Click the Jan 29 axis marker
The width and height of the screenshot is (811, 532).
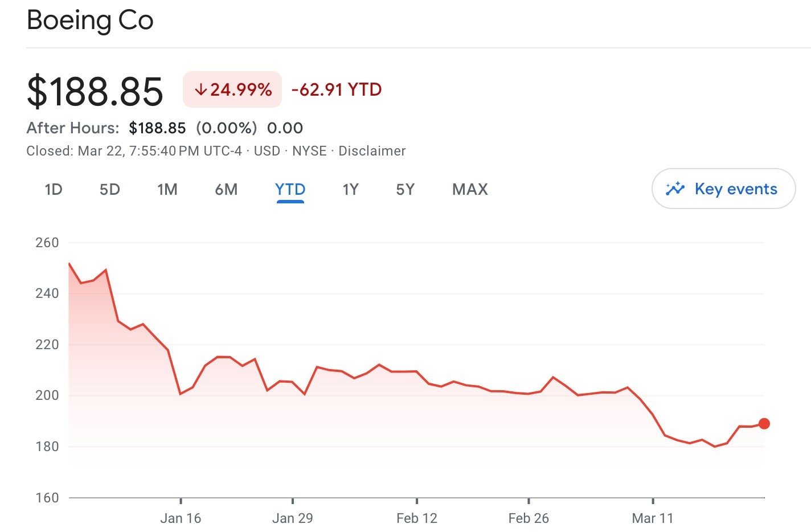293,518
